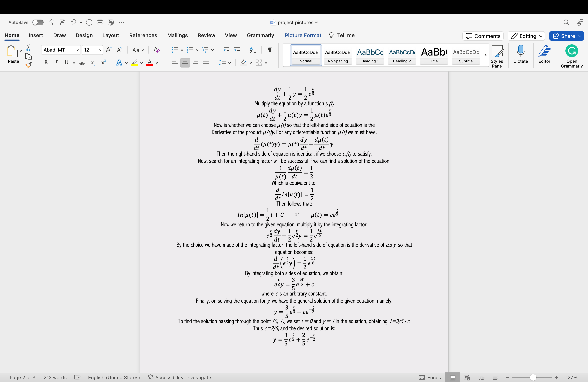Viewport: 588px width, 382px height.
Task: Open the Editor pen tool
Action: 544,54
